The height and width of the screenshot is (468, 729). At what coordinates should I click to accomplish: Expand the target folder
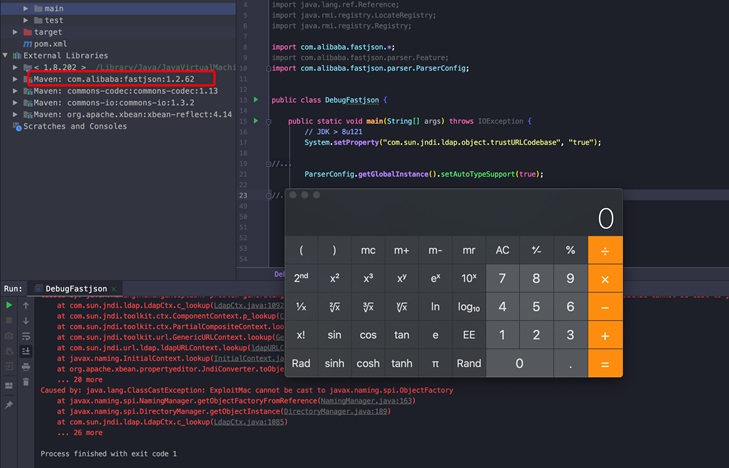[x=15, y=32]
